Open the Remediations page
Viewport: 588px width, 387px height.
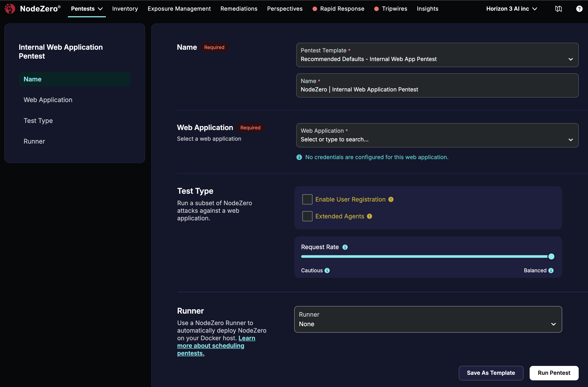(239, 9)
